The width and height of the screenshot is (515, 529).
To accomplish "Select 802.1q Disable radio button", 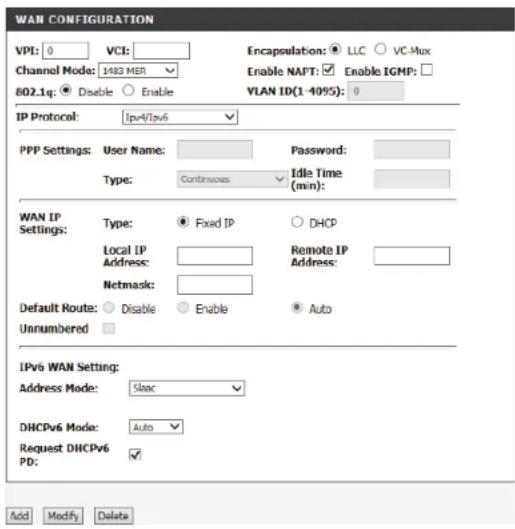I will coord(66,90).
